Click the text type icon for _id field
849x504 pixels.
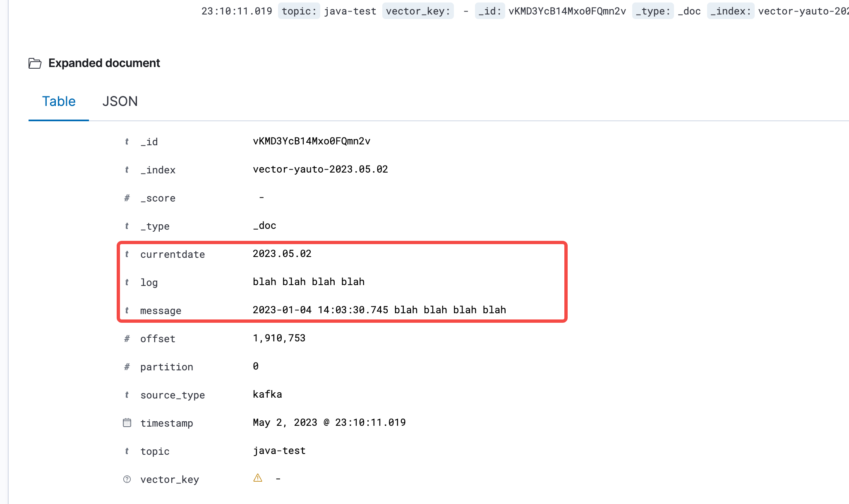tap(127, 142)
